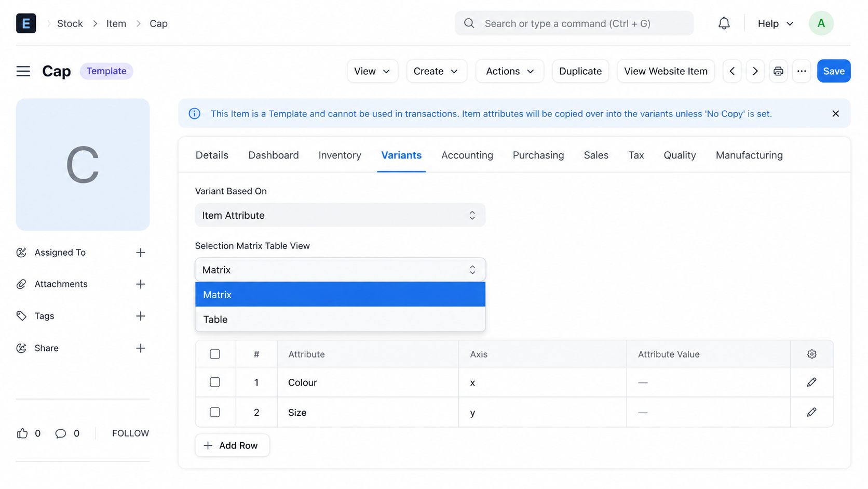Choose the Matrix option
The height and width of the screenshot is (489, 868).
(340, 295)
